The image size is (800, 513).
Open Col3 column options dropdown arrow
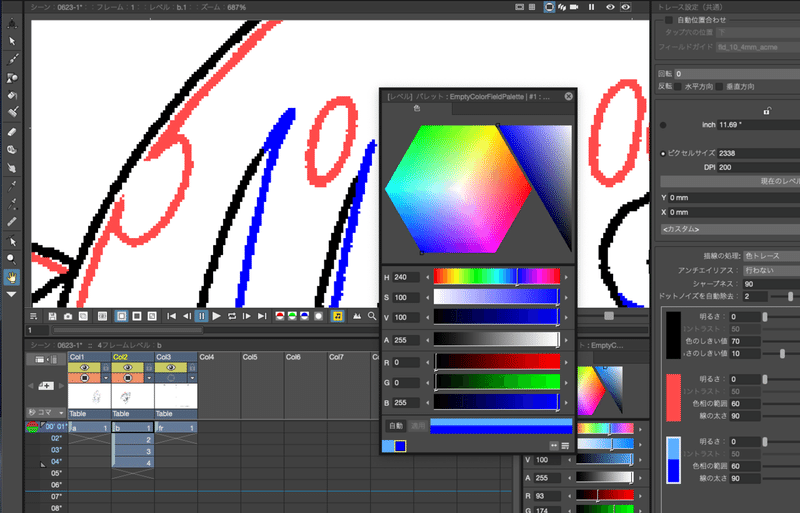192,378
